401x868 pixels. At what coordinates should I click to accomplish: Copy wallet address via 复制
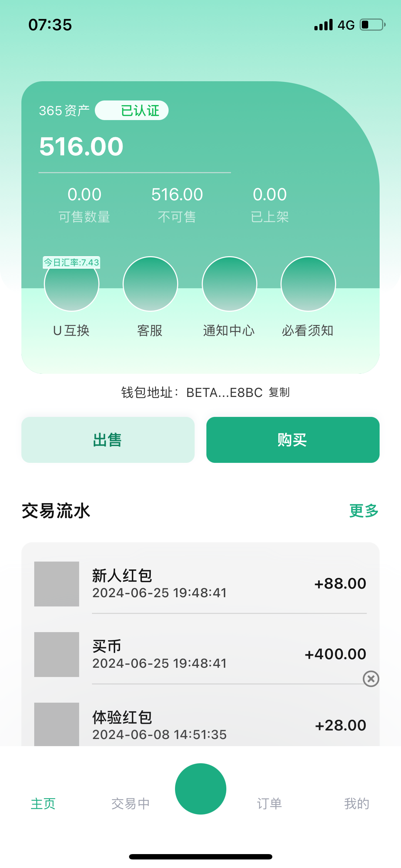click(x=279, y=392)
